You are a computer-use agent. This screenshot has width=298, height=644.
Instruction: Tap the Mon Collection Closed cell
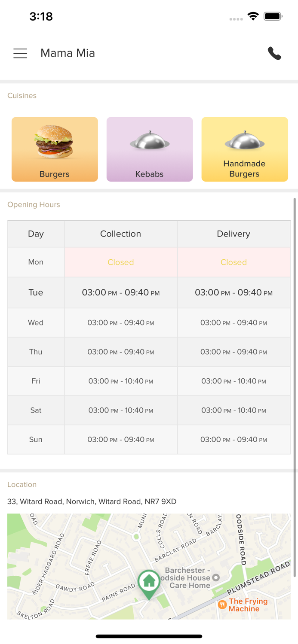(x=120, y=262)
